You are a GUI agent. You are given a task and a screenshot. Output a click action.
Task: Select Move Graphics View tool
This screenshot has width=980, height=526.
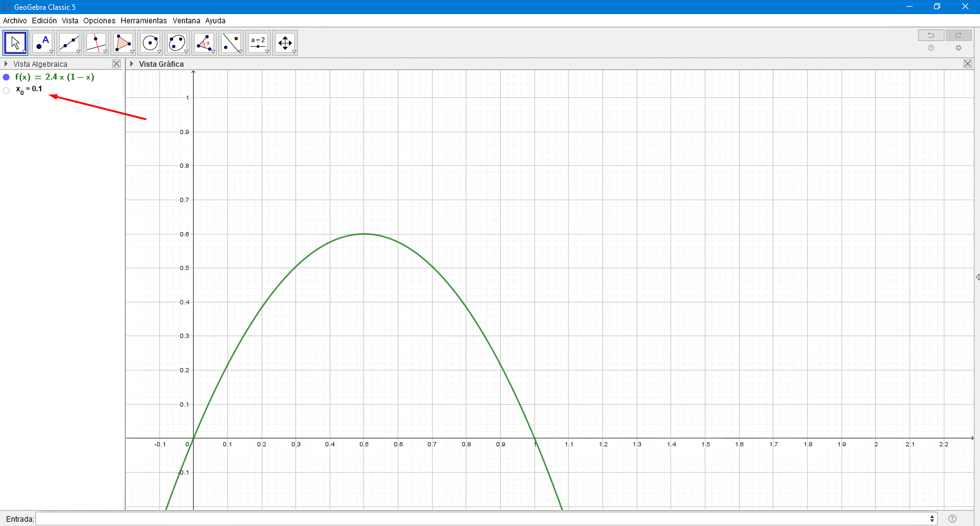285,42
